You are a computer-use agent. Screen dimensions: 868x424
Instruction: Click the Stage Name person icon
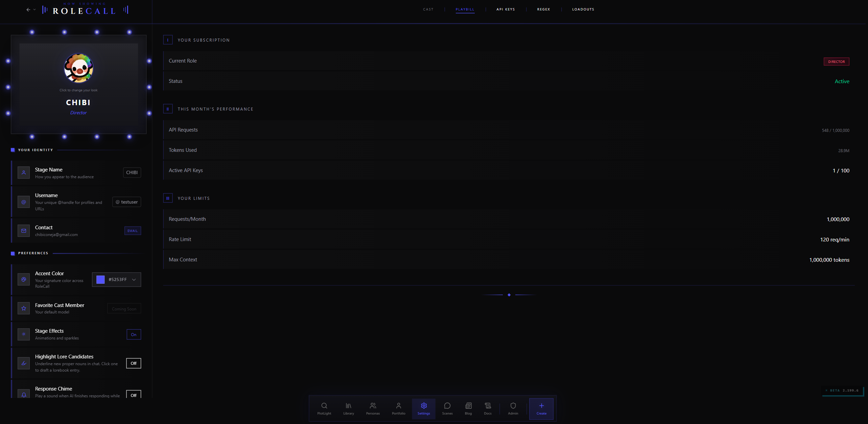click(24, 172)
